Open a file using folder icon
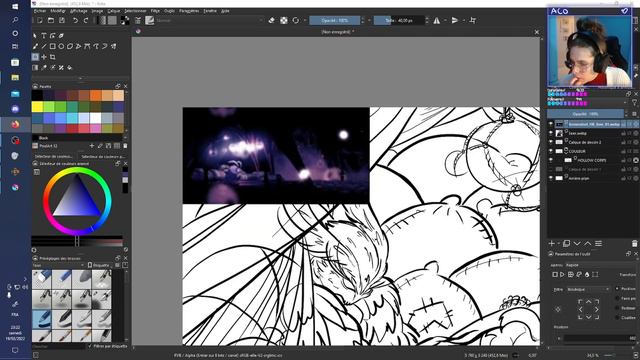640x360 pixels. point(51,20)
